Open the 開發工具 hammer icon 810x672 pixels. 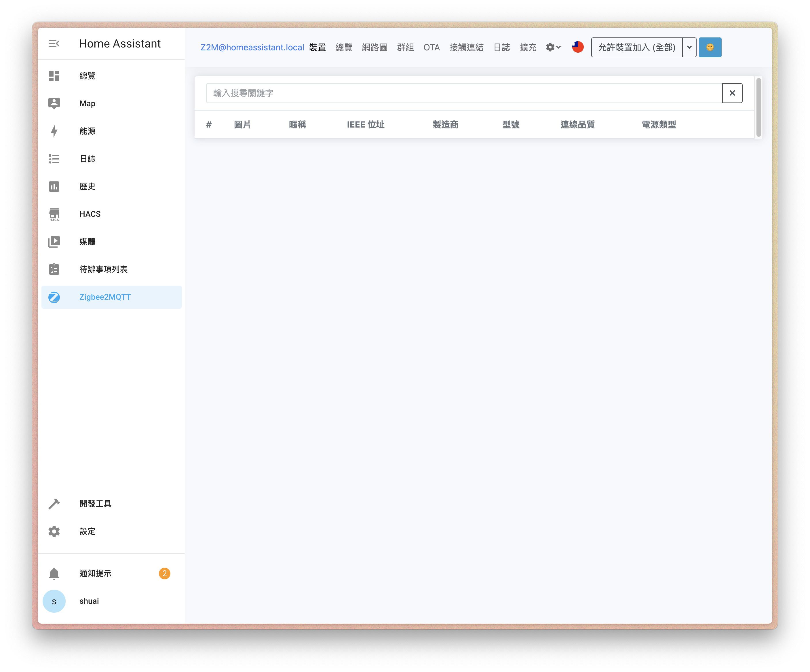[54, 504]
